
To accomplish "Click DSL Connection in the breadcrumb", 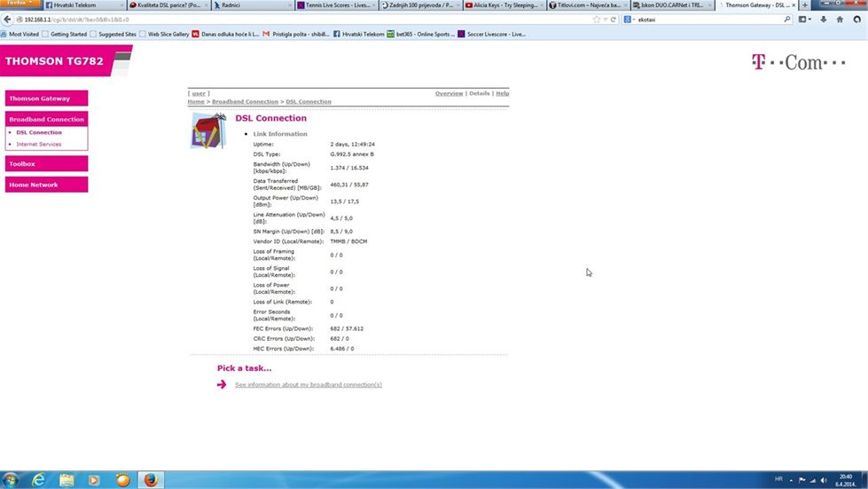I will (309, 102).
